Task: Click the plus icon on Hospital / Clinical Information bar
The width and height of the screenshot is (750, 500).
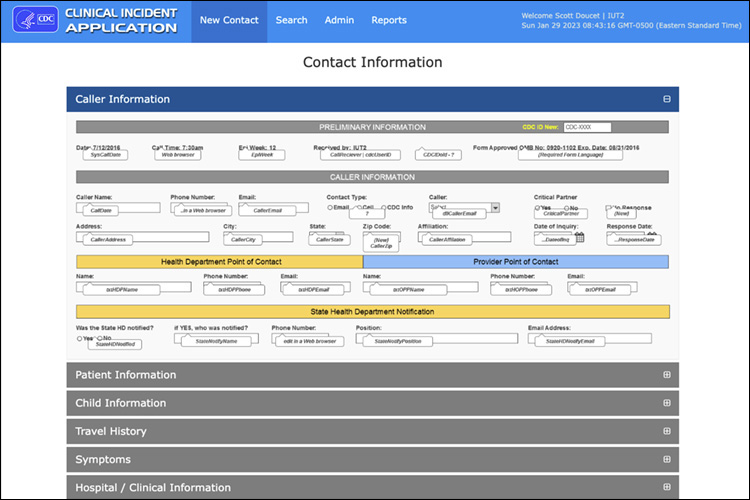Action: (666, 487)
